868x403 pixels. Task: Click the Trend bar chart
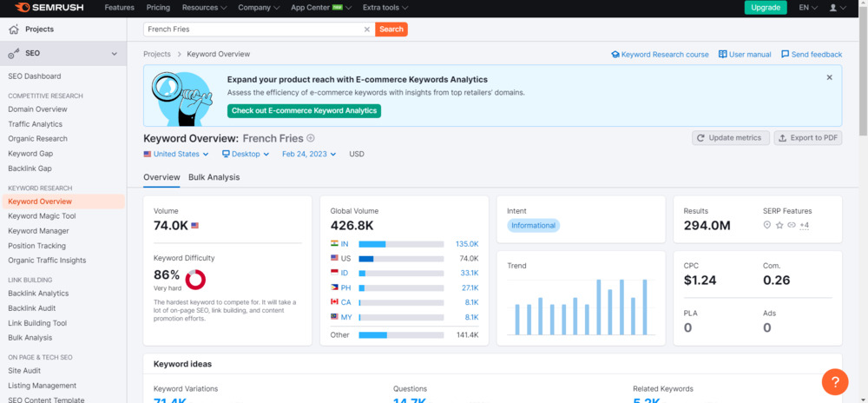pos(581,307)
